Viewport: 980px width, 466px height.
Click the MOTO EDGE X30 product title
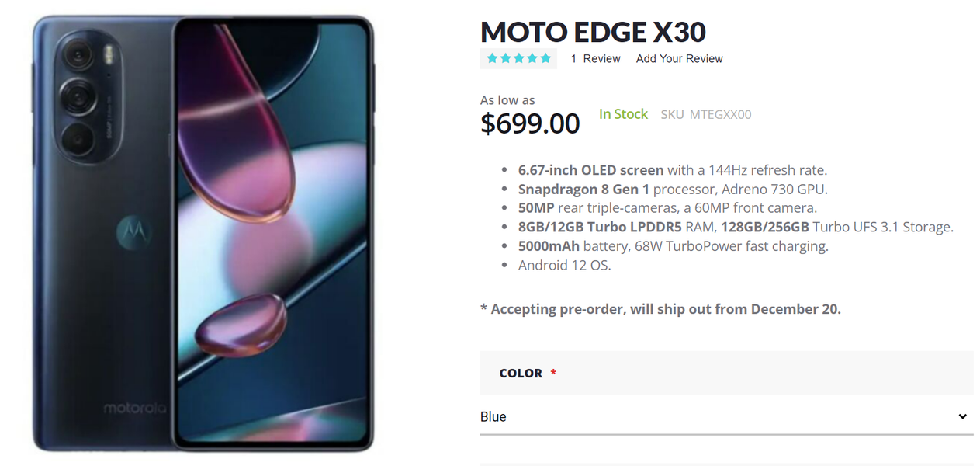coord(593,33)
